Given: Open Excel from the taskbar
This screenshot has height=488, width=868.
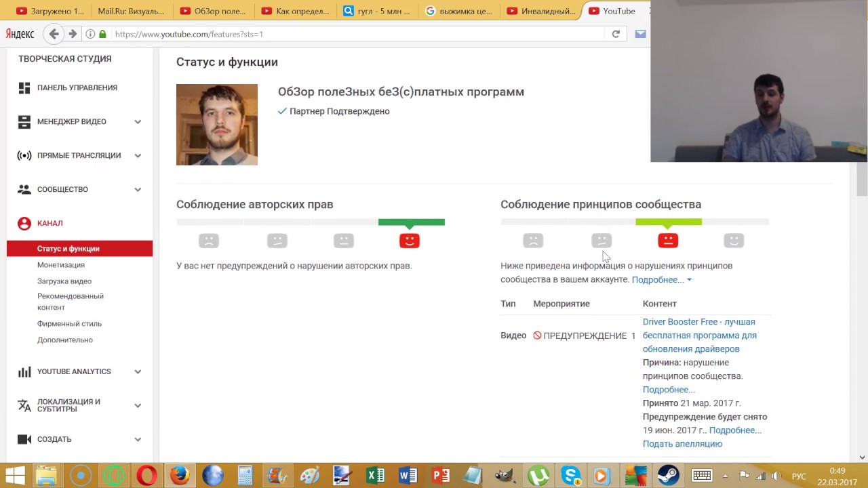Looking at the screenshot, I should pyautogui.click(x=375, y=475).
